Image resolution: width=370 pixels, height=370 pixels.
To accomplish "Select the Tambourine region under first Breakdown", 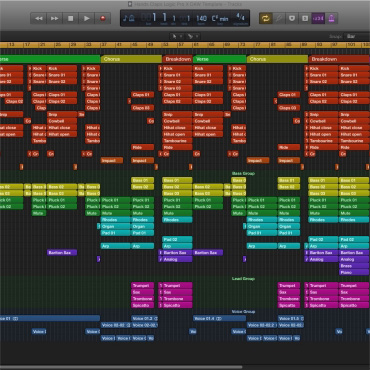I will 177,141.
